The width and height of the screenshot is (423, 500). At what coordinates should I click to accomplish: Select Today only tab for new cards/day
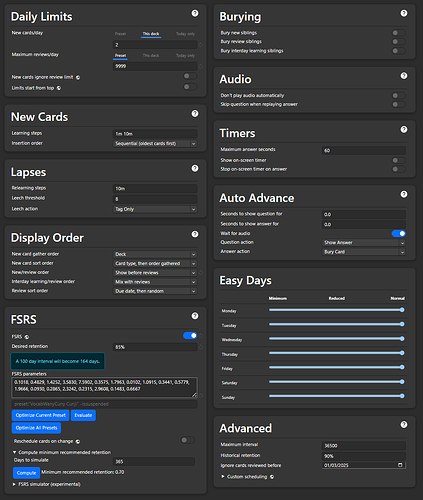[185, 34]
